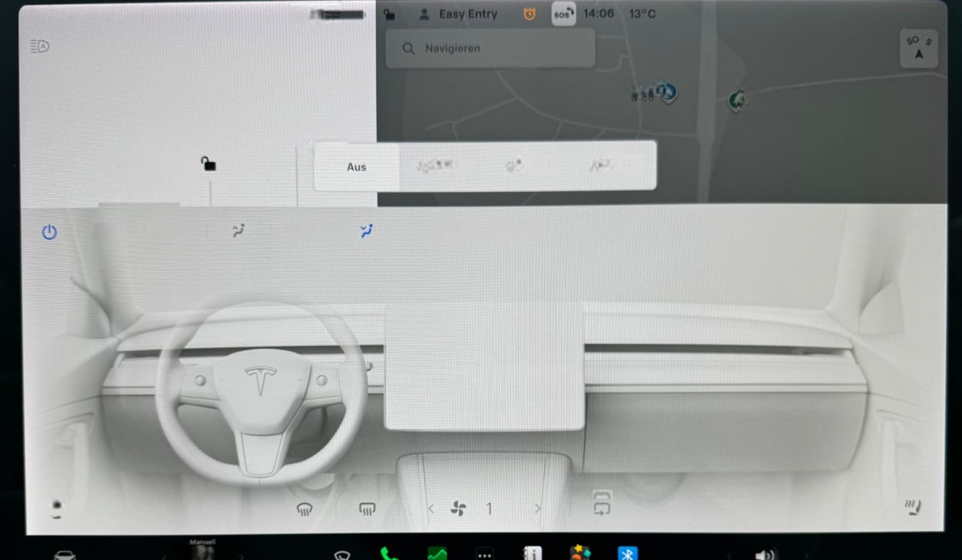Tap the auto headlight indicator icon
The height and width of the screenshot is (560, 962).
point(40,46)
